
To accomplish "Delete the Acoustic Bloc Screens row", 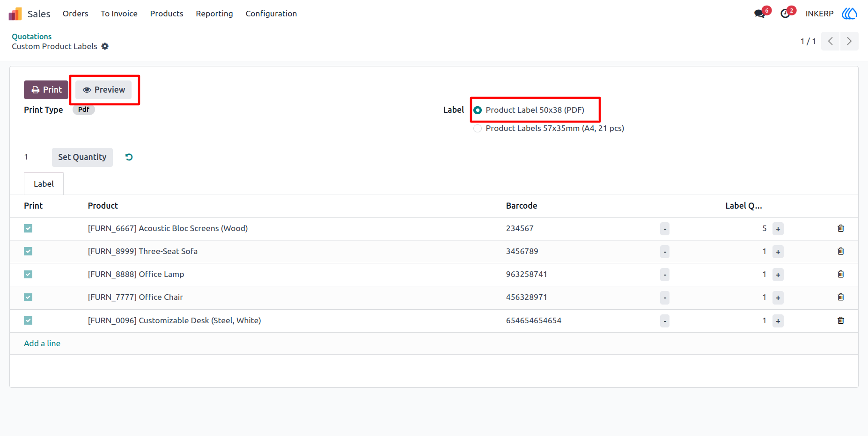I will [x=841, y=228].
